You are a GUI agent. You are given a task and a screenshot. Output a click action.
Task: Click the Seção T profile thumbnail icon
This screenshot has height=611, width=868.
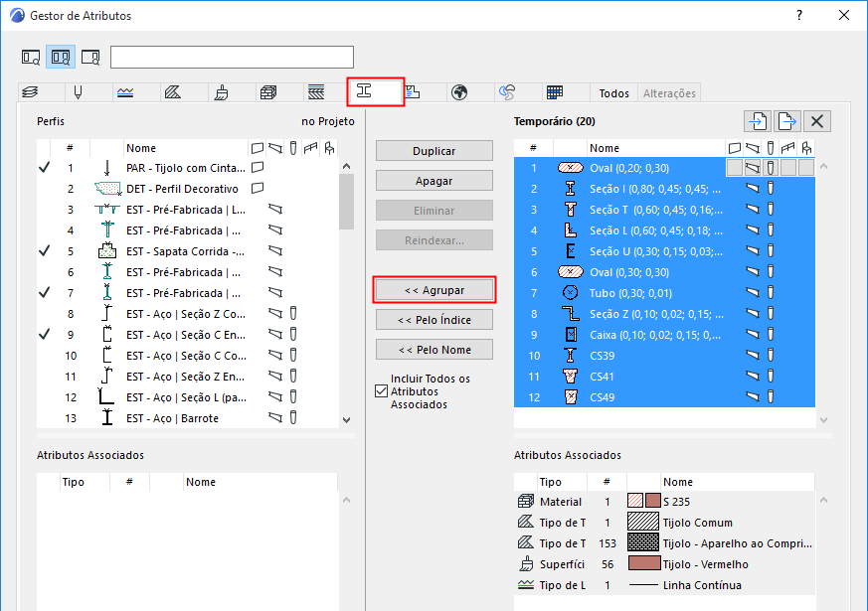coord(570,210)
